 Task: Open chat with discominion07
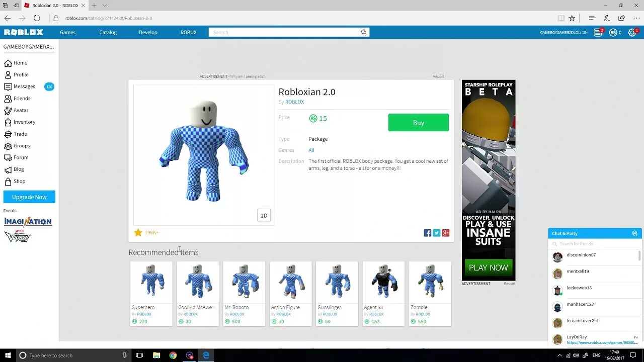click(594, 257)
